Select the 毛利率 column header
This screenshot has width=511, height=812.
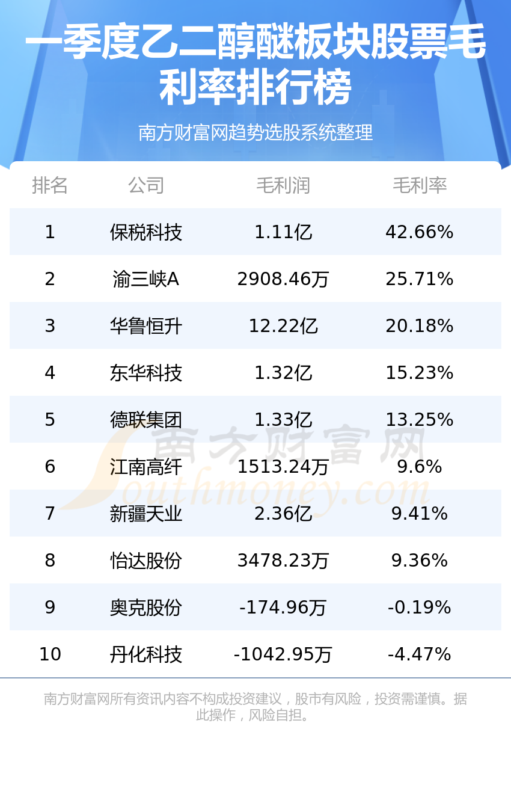coord(420,185)
